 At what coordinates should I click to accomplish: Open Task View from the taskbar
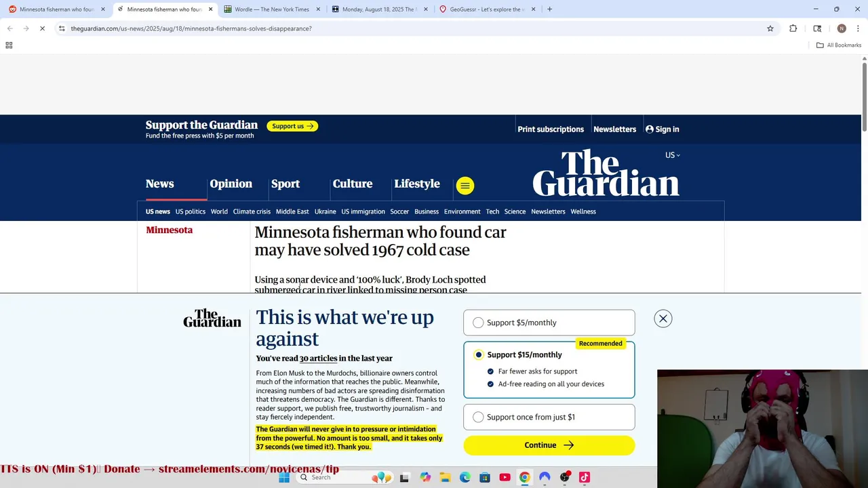point(405,477)
